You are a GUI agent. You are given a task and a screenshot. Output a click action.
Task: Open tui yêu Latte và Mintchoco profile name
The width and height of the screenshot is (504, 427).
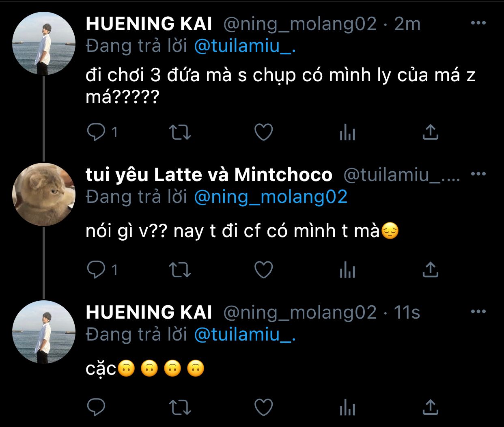tap(209, 175)
